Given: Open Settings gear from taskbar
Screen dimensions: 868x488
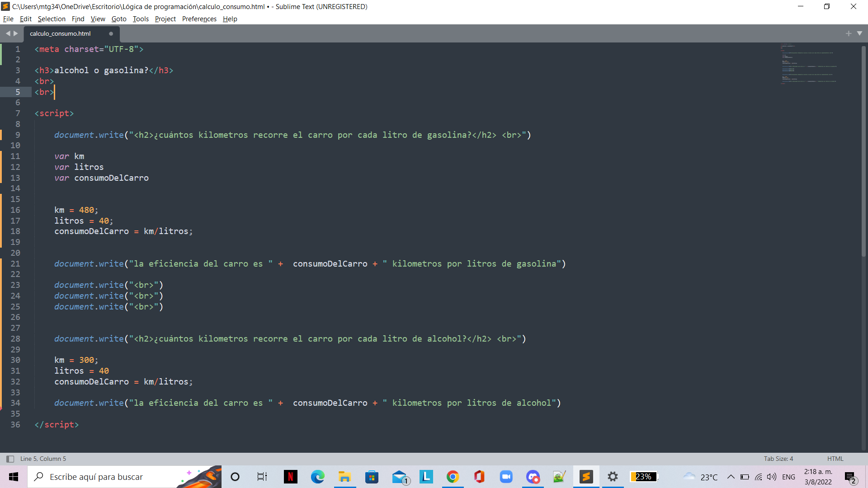Looking at the screenshot, I should tap(613, 477).
